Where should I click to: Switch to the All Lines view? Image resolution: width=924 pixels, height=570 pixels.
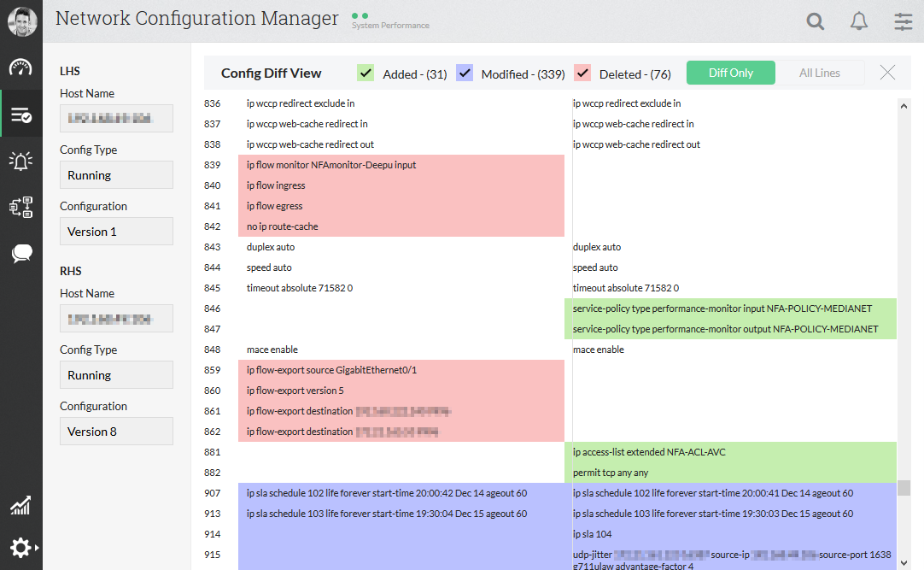pyautogui.click(x=820, y=73)
